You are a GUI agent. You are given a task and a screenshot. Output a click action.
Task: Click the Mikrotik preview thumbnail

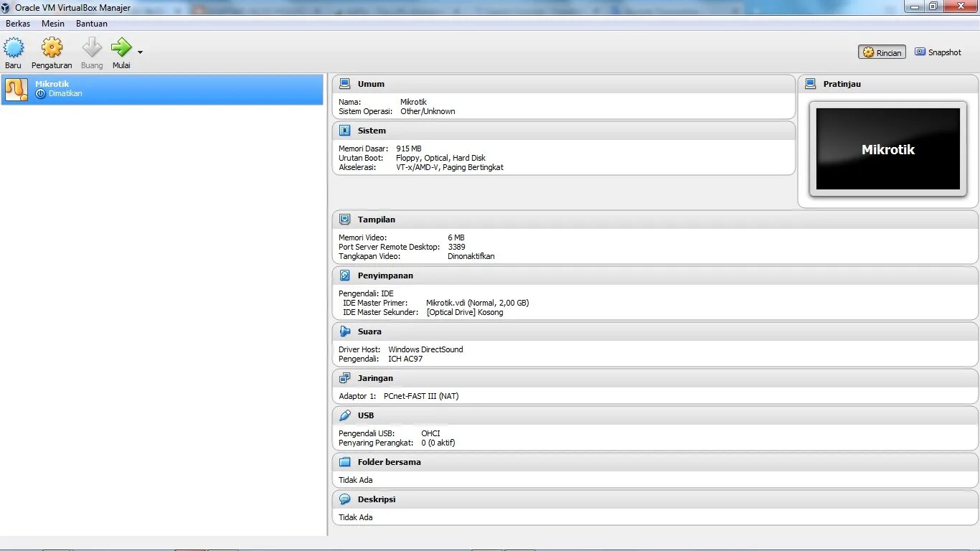click(888, 149)
